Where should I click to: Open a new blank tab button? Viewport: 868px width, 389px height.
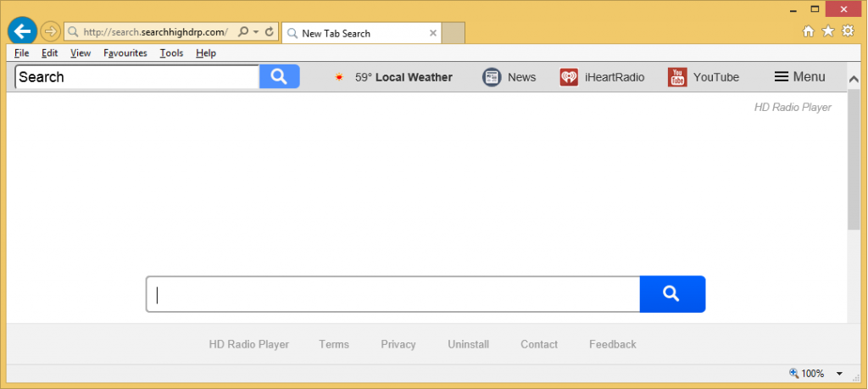(453, 33)
